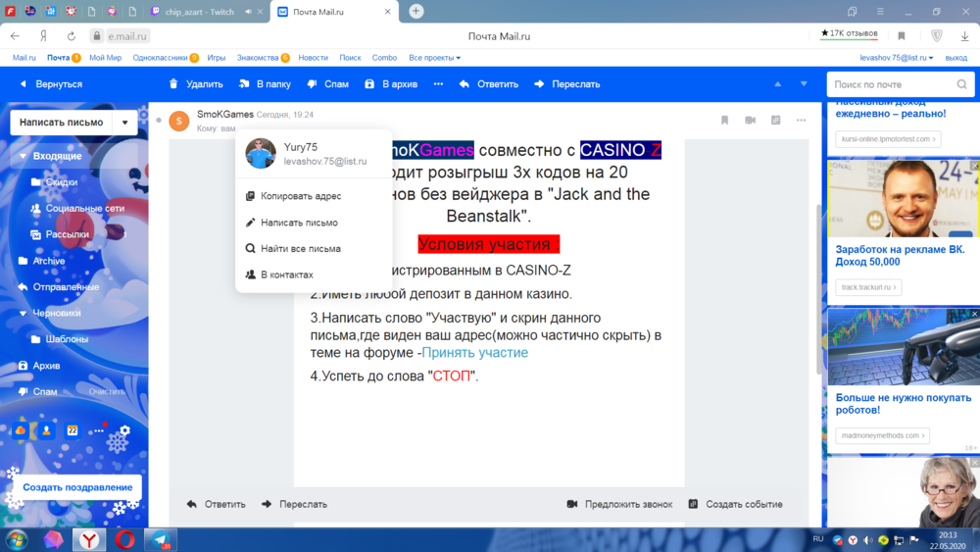Click Предложить звонок button

619,504
